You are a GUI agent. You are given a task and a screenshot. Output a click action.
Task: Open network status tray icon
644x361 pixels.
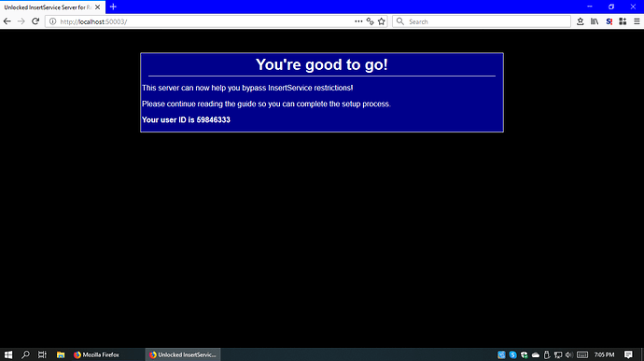point(558,354)
